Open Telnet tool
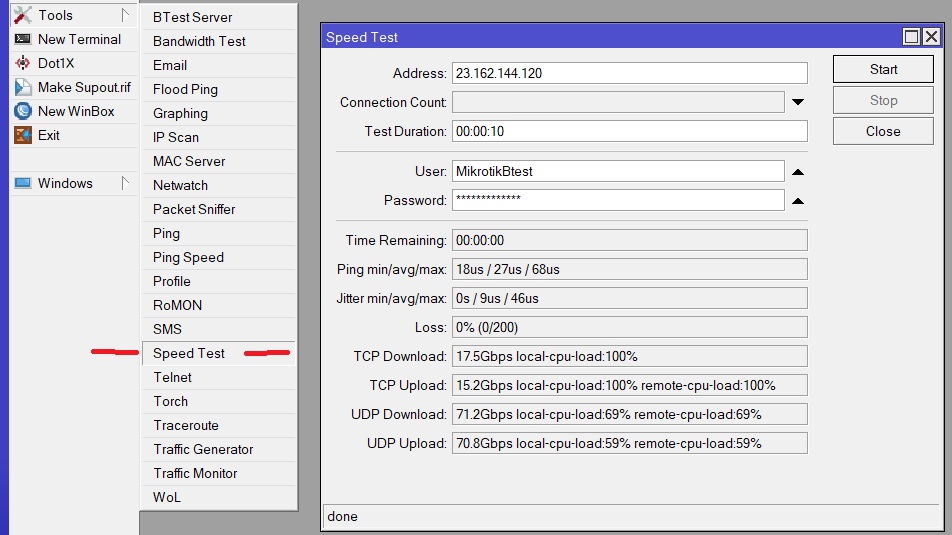Screen dimensions: 952x535 [219, 377]
